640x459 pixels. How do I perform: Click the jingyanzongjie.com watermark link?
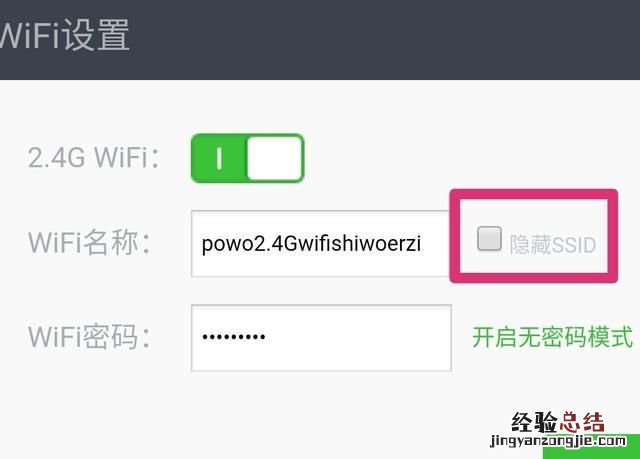point(558,441)
